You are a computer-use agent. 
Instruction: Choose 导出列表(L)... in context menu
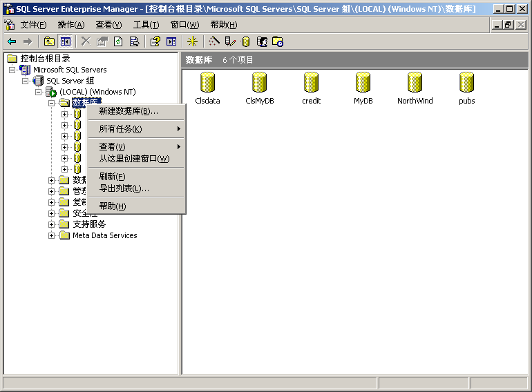tap(136, 188)
